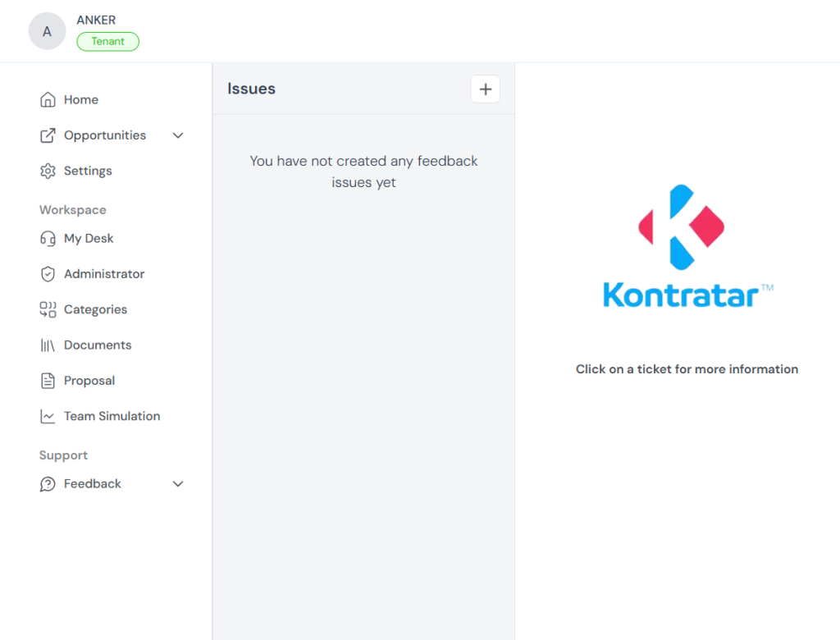The image size is (840, 640).
Task: Click the Support section heading
Action: (x=63, y=455)
